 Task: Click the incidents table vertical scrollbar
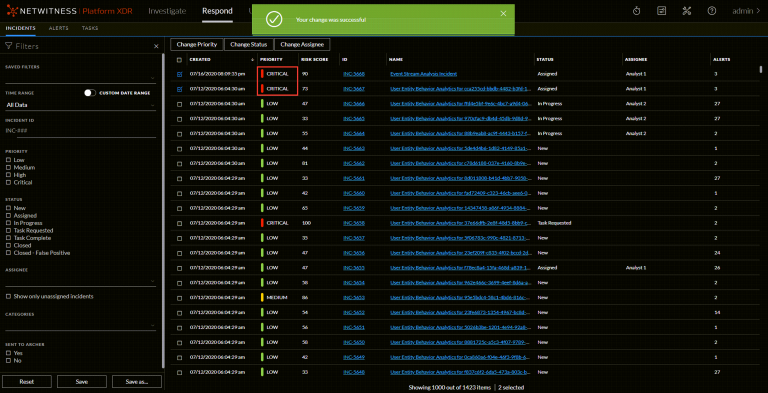click(761, 69)
